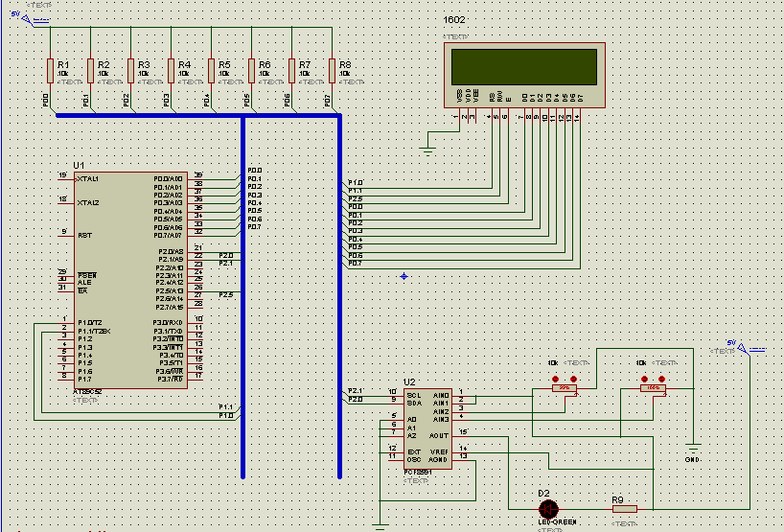Select the R9 resistor body near the LED
This screenshot has height=532, width=784.
[x=625, y=509]
